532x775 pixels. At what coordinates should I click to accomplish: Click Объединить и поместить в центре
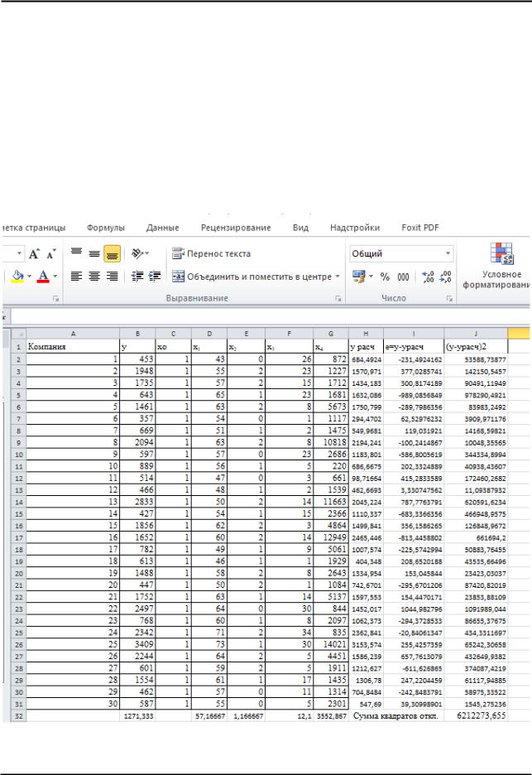point(252,277)
